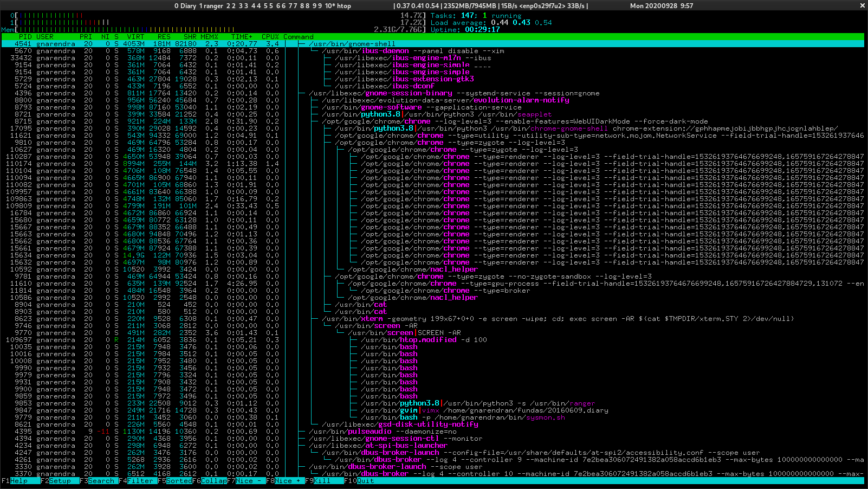Collapse the selected tree with F6 Collap
Viewport: 868px width, 489px height.
click(210, 481)
